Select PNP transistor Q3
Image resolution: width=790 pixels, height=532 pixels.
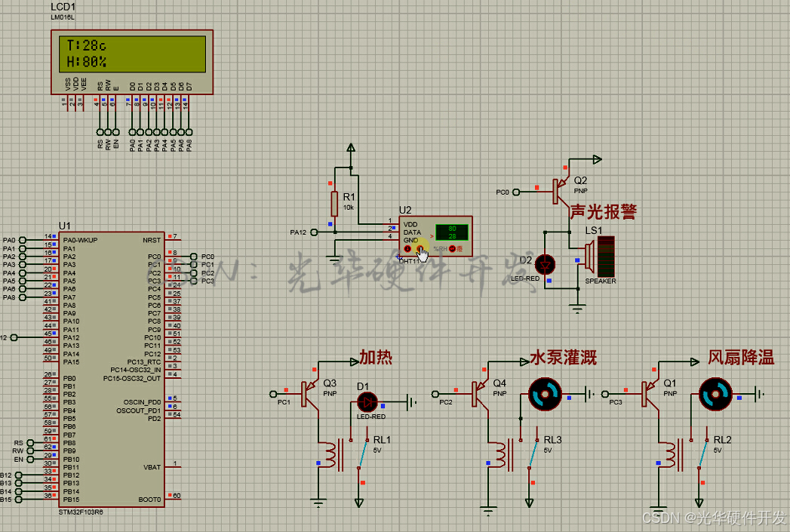click(x=309, y=394)
